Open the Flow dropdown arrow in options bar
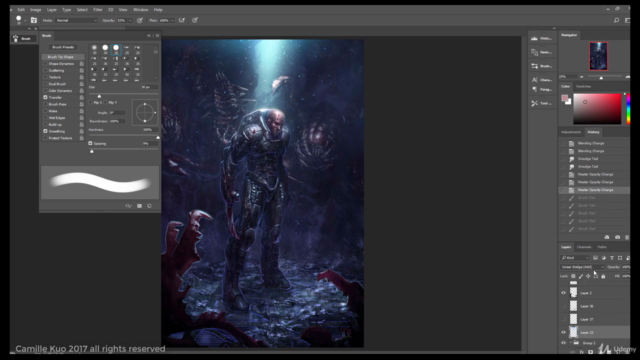This screenshot has height=360, width=640. pos(172,20)
